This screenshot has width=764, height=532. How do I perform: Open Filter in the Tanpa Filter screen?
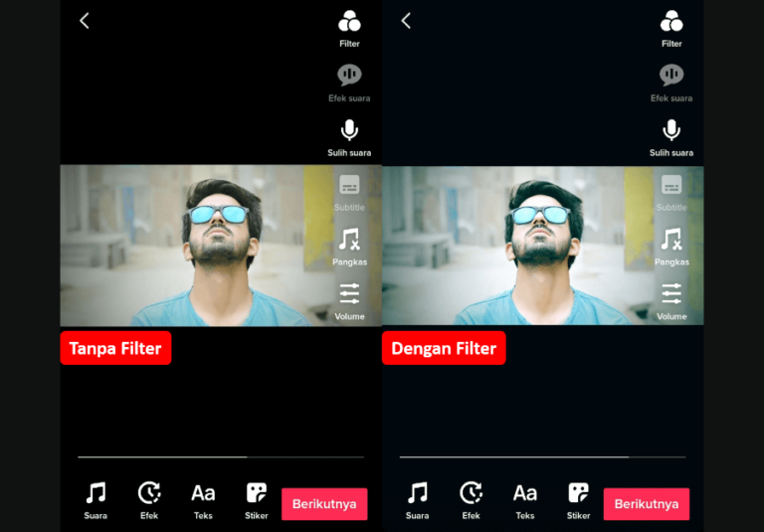click(x=349, y=29)
